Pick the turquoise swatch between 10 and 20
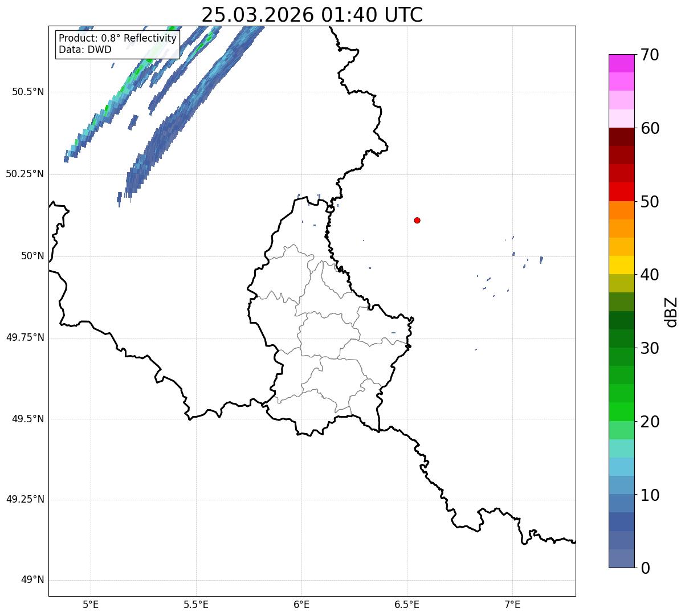 (x=622, y=448)
